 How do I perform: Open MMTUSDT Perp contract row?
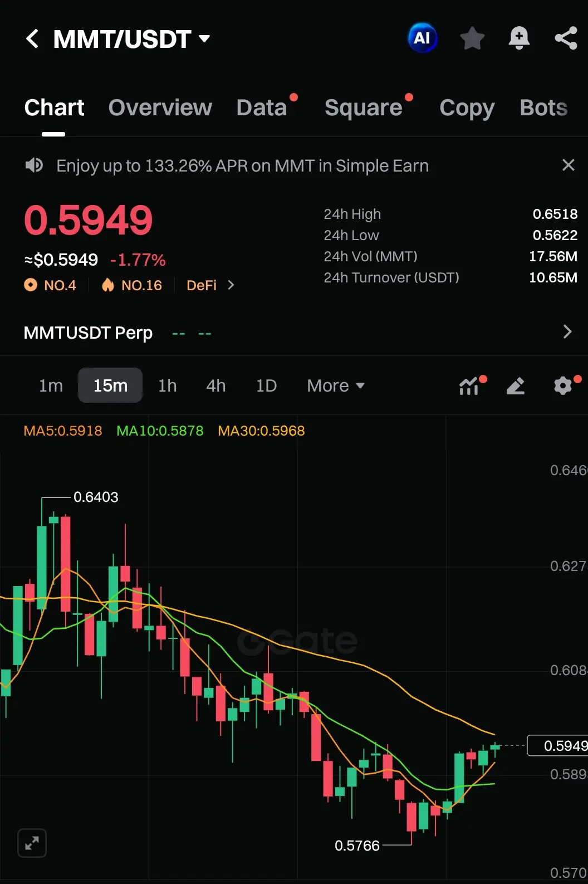pos(294,333)
